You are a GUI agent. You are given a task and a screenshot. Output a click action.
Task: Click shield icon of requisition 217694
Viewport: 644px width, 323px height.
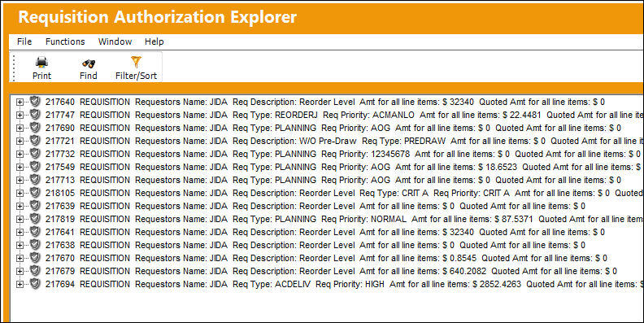point(35,284)
